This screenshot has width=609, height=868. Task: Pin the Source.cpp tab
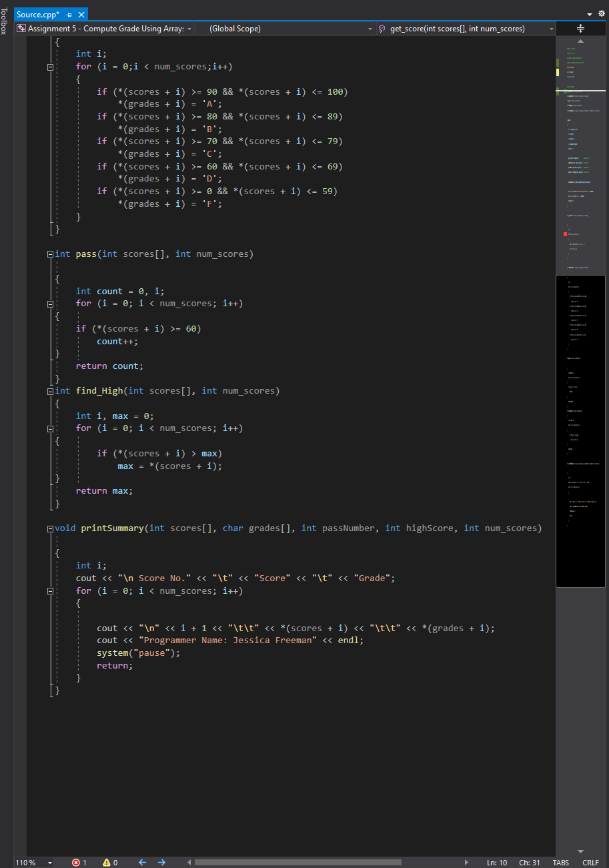(x=69, y=15)
